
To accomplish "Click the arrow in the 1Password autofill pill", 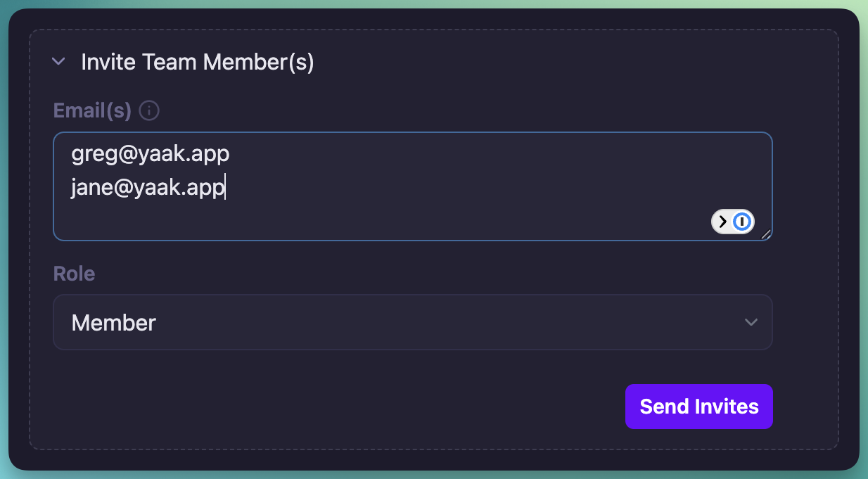I will (x=722, y=222).
